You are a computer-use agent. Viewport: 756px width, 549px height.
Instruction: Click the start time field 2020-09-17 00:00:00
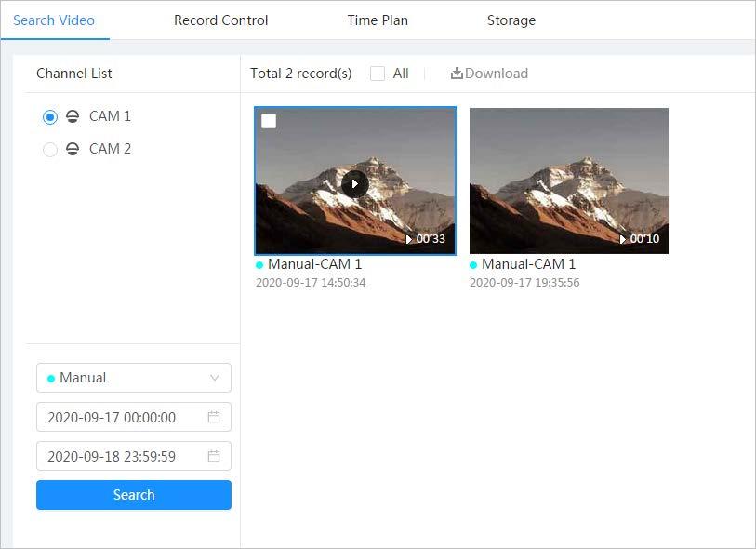point(134,417)
